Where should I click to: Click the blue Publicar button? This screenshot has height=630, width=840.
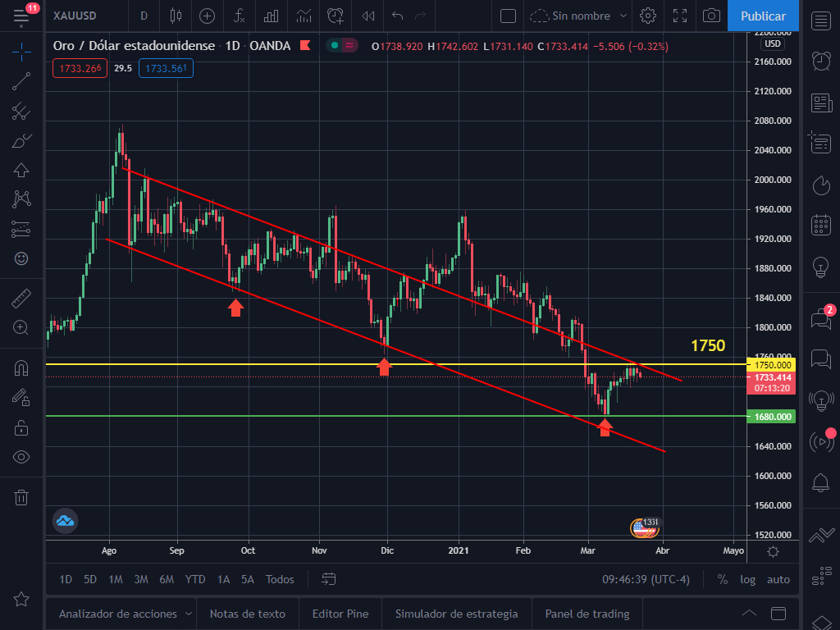coord(763,16)
